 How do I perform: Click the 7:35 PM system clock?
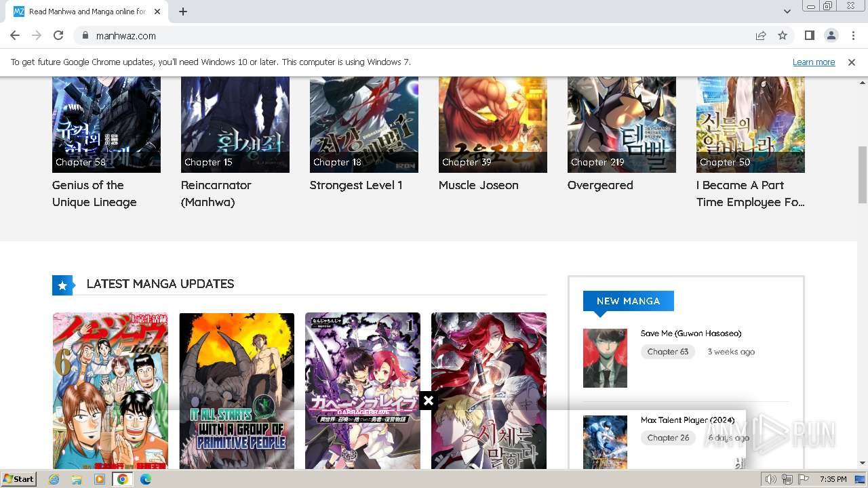pyautogui.click(x=833, y=479)
